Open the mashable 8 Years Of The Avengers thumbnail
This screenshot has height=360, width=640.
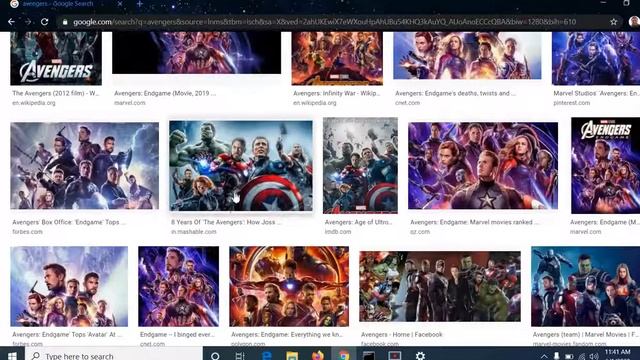tap(241, 166)
